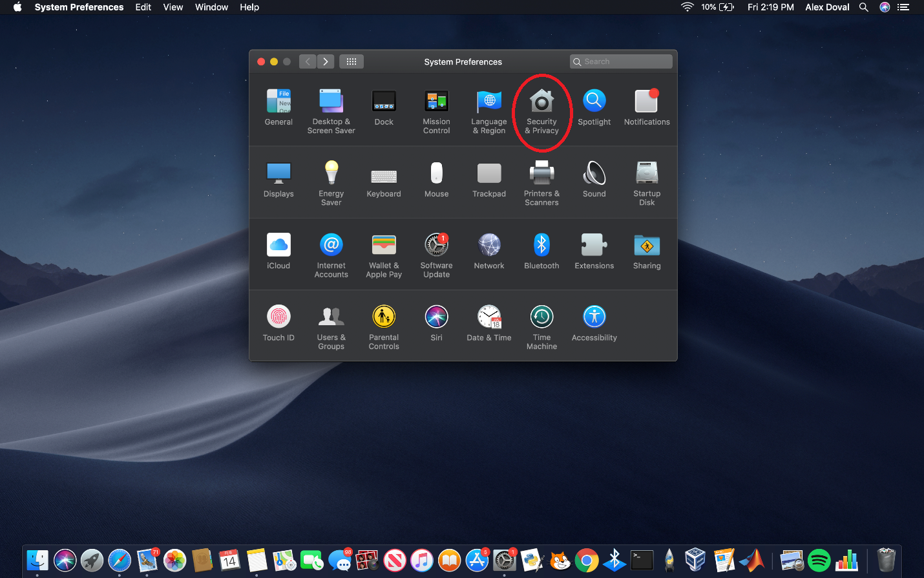924x578 pixels.
Task: Open Time Machine preferences
Action: 541,326
